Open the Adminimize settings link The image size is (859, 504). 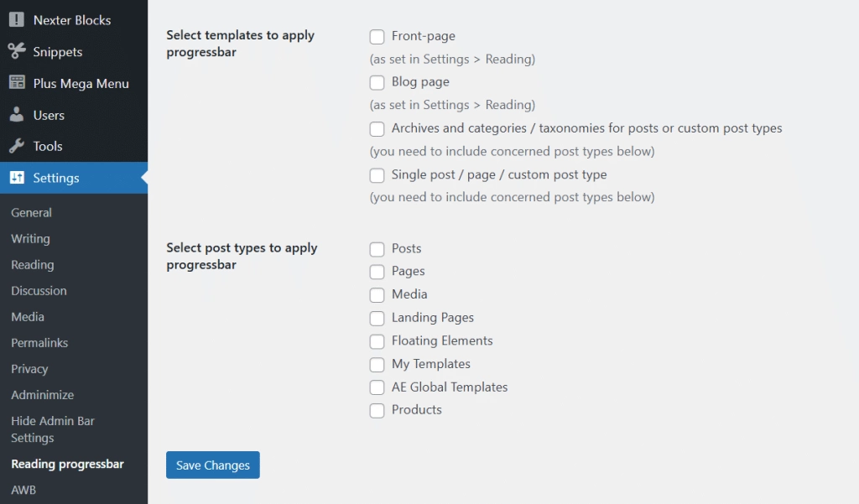point(42,395)
